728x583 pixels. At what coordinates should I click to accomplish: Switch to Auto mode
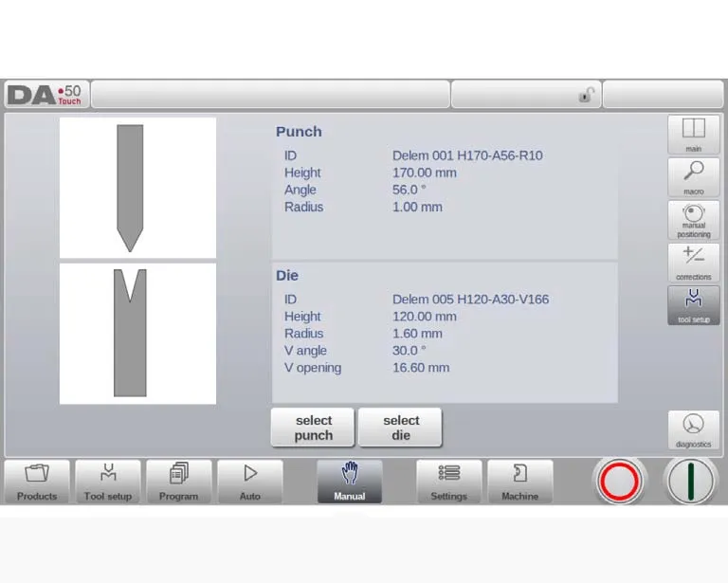click(x=250, y=482)
